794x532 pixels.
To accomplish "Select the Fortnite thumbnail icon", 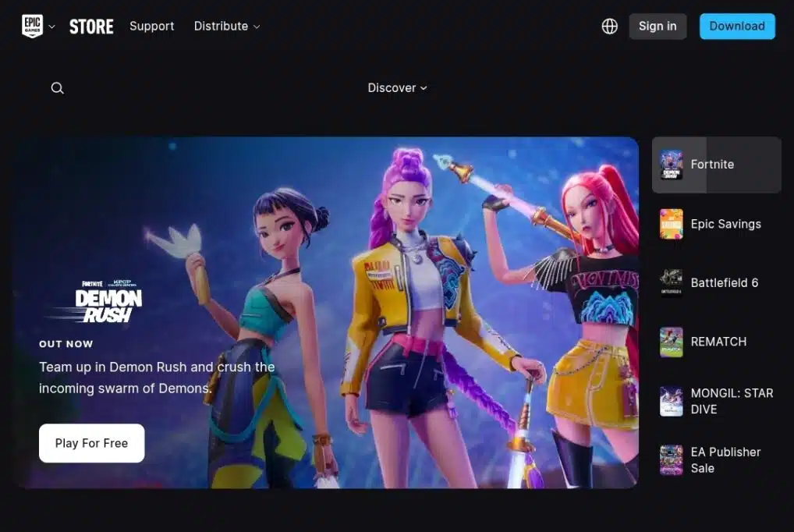I will click(671, 165).
